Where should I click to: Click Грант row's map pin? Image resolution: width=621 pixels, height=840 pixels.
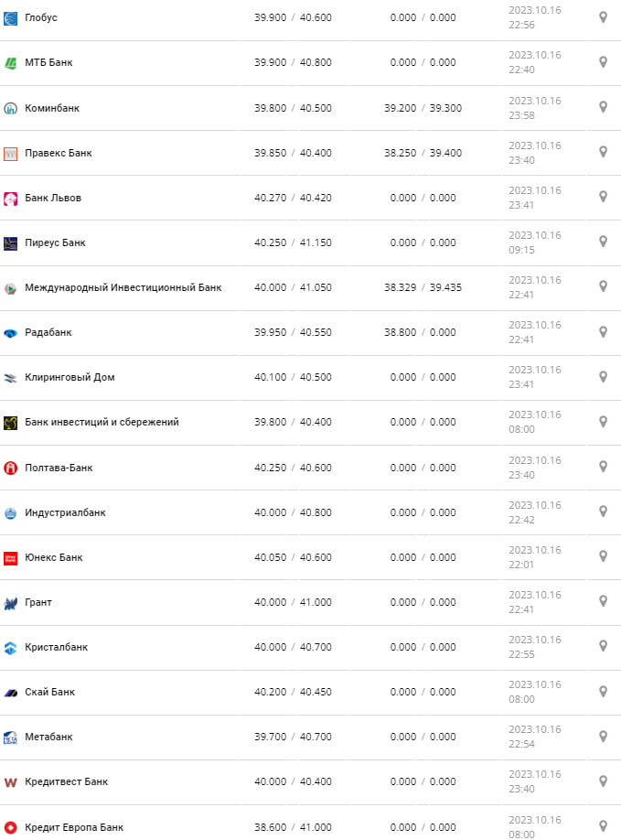click(x=603, y=601)
